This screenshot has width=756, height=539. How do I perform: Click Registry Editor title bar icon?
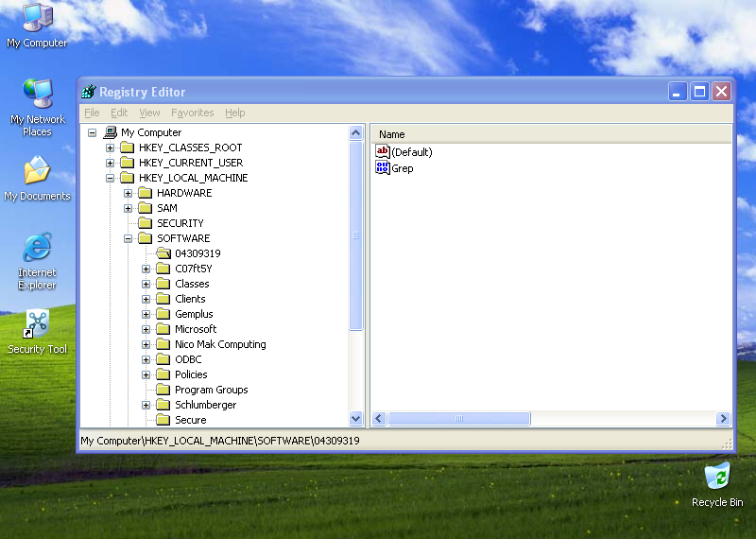click(x=89, y=91)
